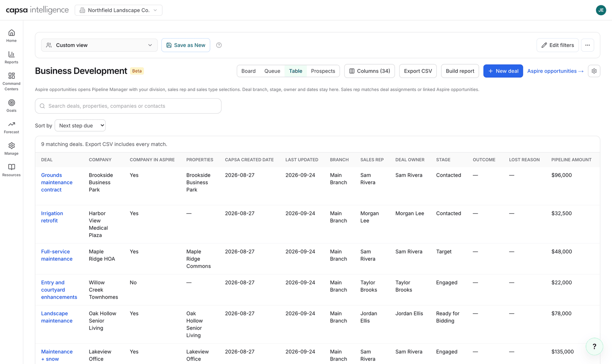Click the COMPANY IN ASPIRE column header
The image size is (612, 364).
(152, 160)
